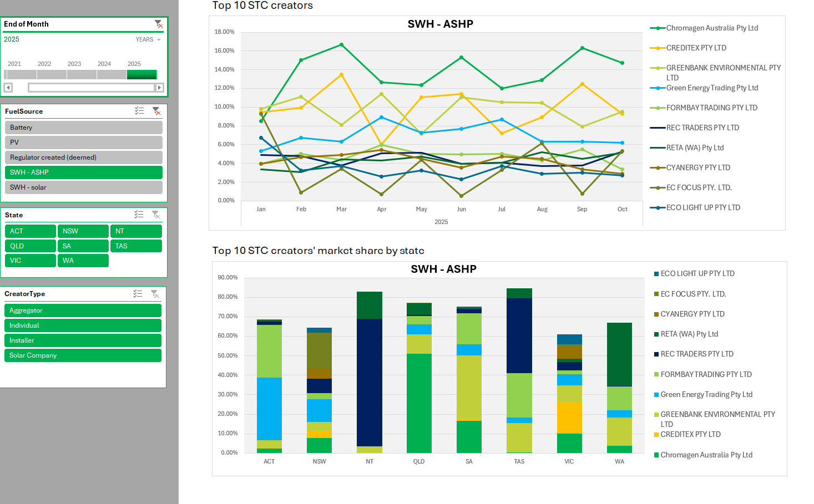This screenshot has width=814, height=504.
Task: Toggle TAS in State slicer
Action: 136,246
